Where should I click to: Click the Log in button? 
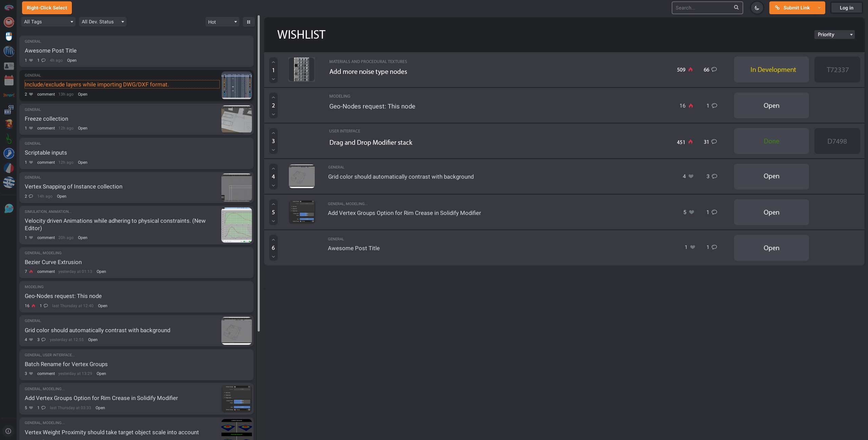(x=846, y=8)
